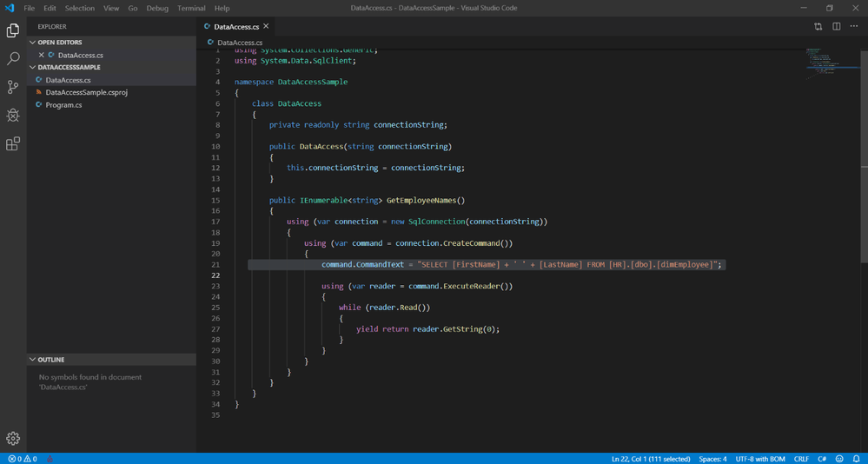The width and height of the screenshot is (868, 464).
Task: Click the VS Code logo icon
Action: pyautogui.click(x=10, y=8)
